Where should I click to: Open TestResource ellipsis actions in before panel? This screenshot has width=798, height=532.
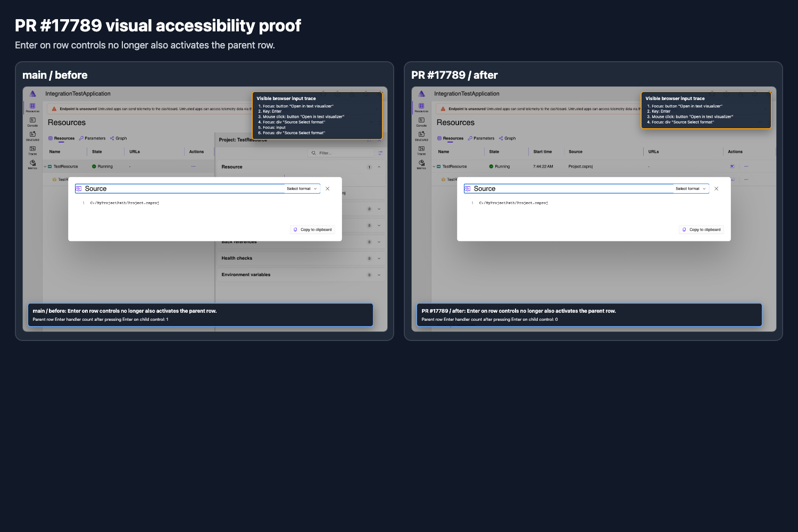coord(193,167)
